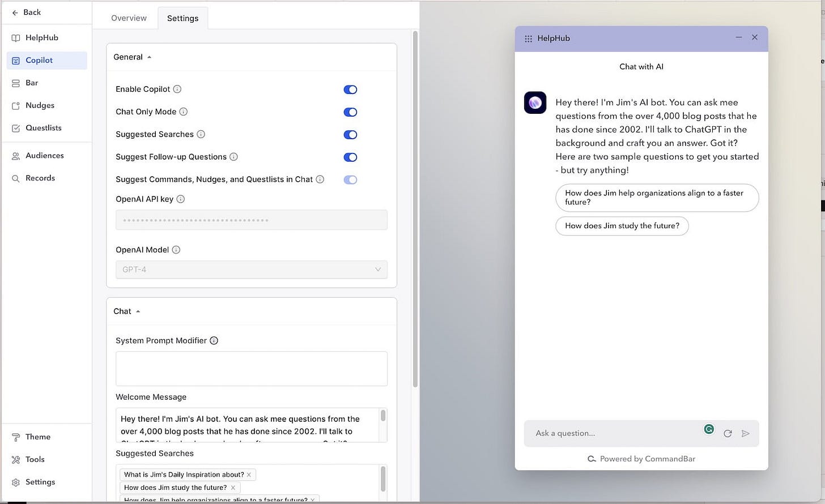Show info for Suggested Searches toggle
This screenshot has width=825, height=504.
pyautogui.click(x=201, y=134)
